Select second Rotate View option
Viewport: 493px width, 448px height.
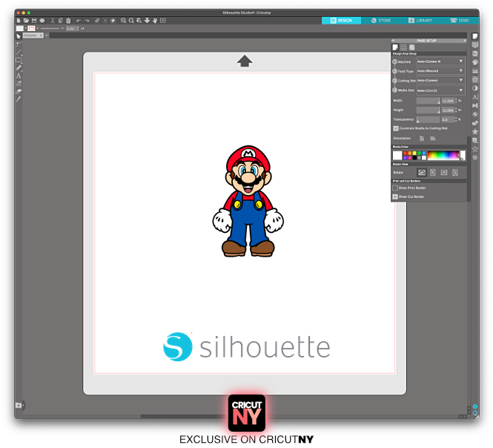tap(433, 172)
